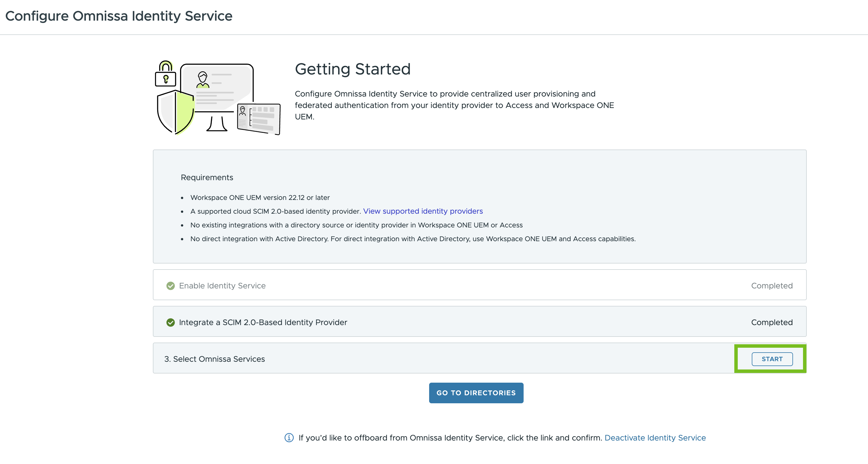868x464 pixels.
Task: Click START for Select Omnissa Services
Action: click(x=772, y=359)
